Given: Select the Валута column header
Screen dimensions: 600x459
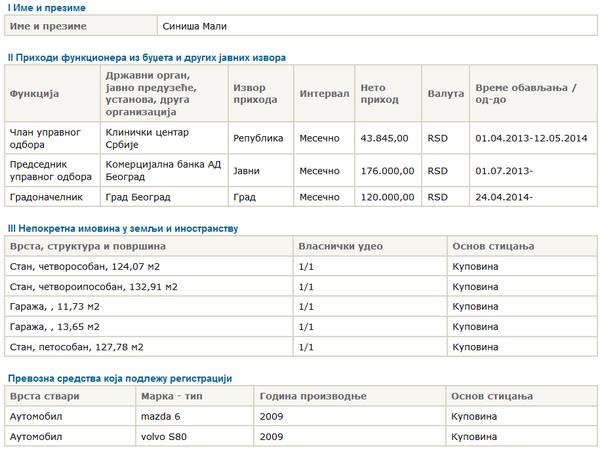Looking at the screenshot, I should [445, 94].
